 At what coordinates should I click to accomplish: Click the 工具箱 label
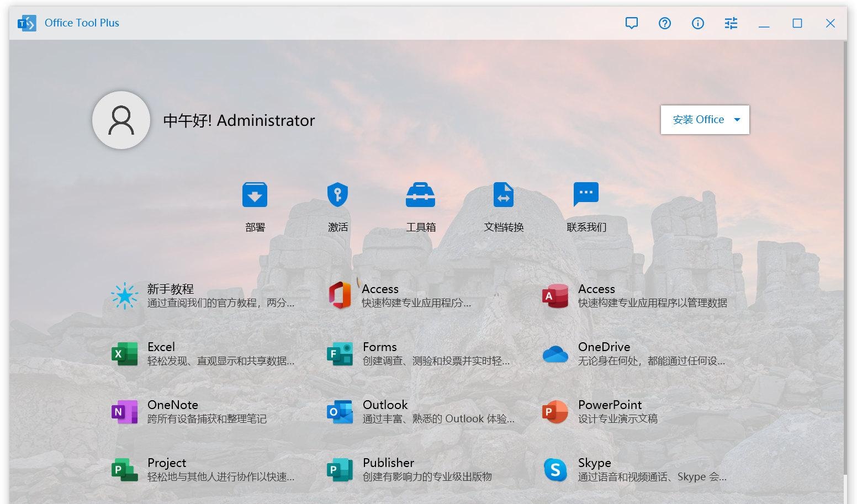point(421,227)
